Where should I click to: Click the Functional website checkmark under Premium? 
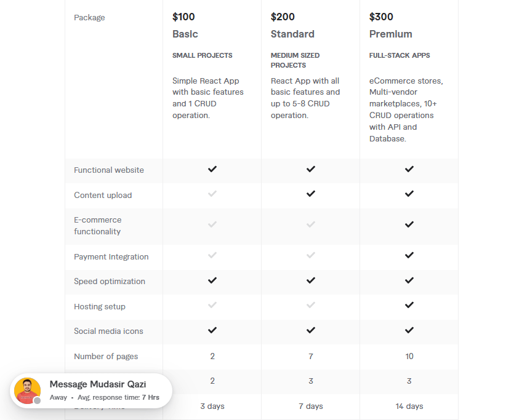click(x=409, y=169)
